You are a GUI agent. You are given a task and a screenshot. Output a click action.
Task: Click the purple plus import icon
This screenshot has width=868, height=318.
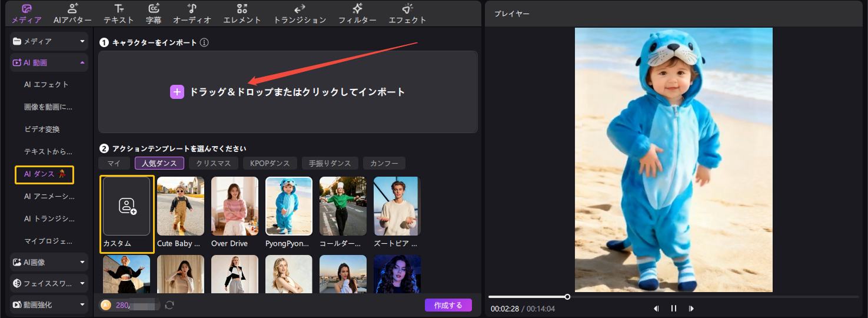[x=177, y=92]
